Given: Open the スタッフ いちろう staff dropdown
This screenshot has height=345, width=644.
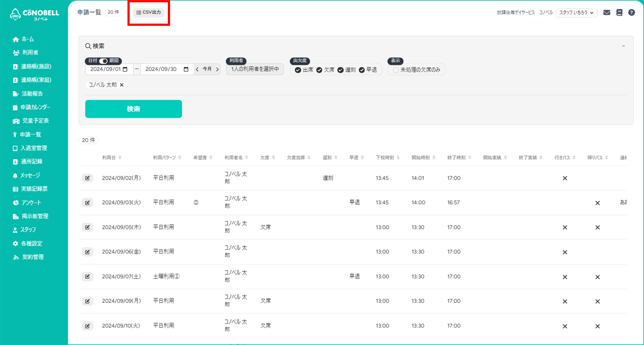Looking at the screenshot, I should coord(577,13).
